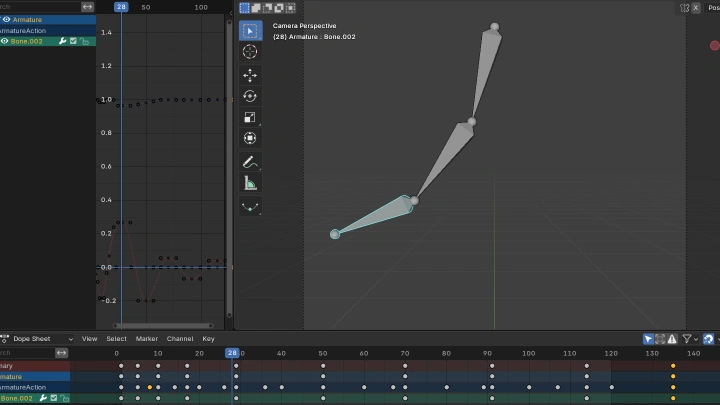Select the Select Box tool
Screen dimensions: 720x405
point(250,31)
